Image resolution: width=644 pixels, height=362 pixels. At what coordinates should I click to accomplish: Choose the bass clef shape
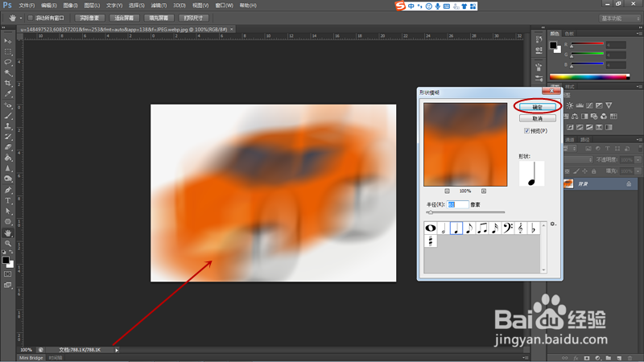coord(508,228)
